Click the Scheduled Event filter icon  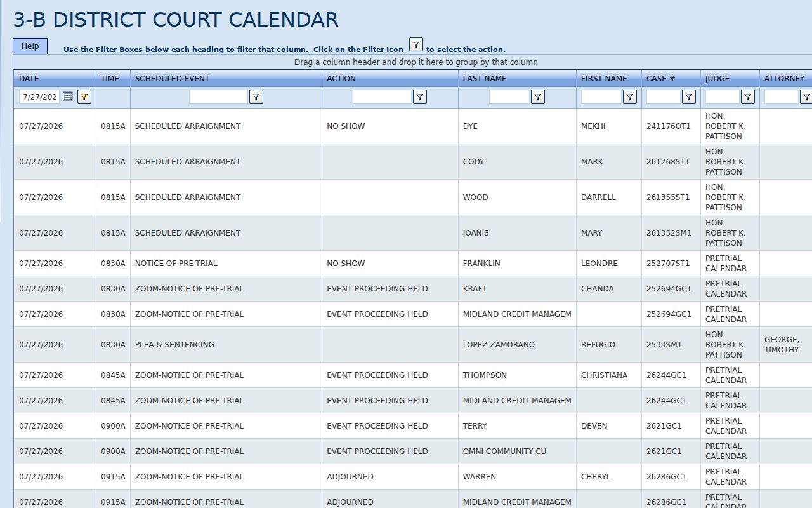(x=256, y=97)
